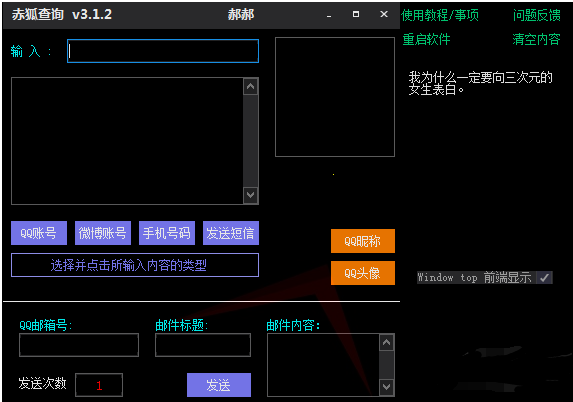This screenshot has width=573, height=402.
Task: Select the QQ账号 query type button
Action: tap(39, 233)
